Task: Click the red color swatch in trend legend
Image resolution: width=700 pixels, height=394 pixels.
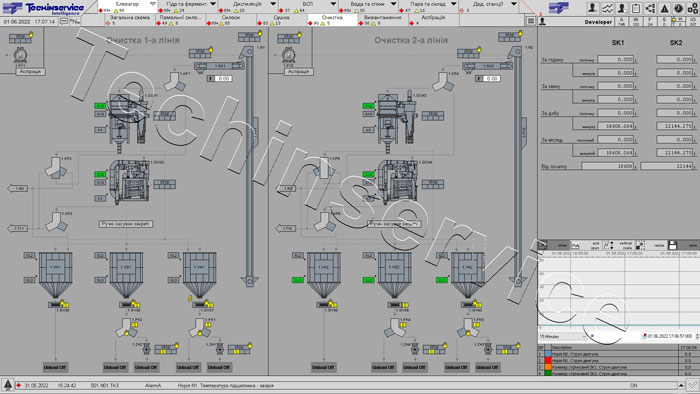Action: coord(548,361)
